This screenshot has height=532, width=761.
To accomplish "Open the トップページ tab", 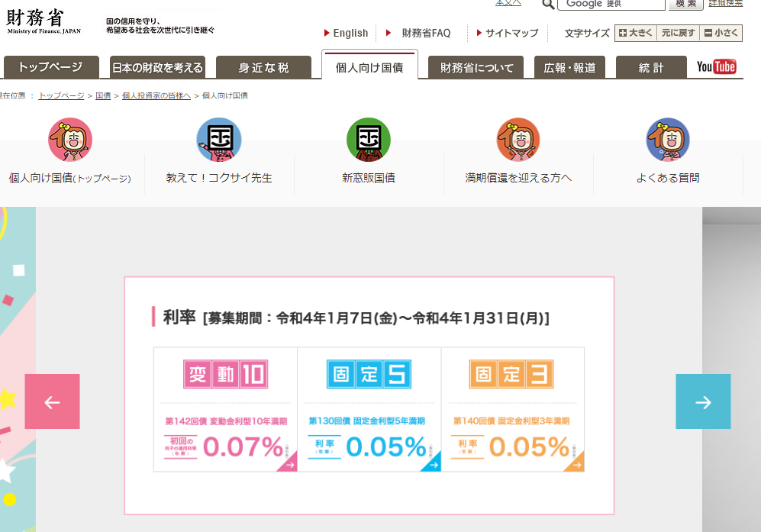I will point(51,67).
